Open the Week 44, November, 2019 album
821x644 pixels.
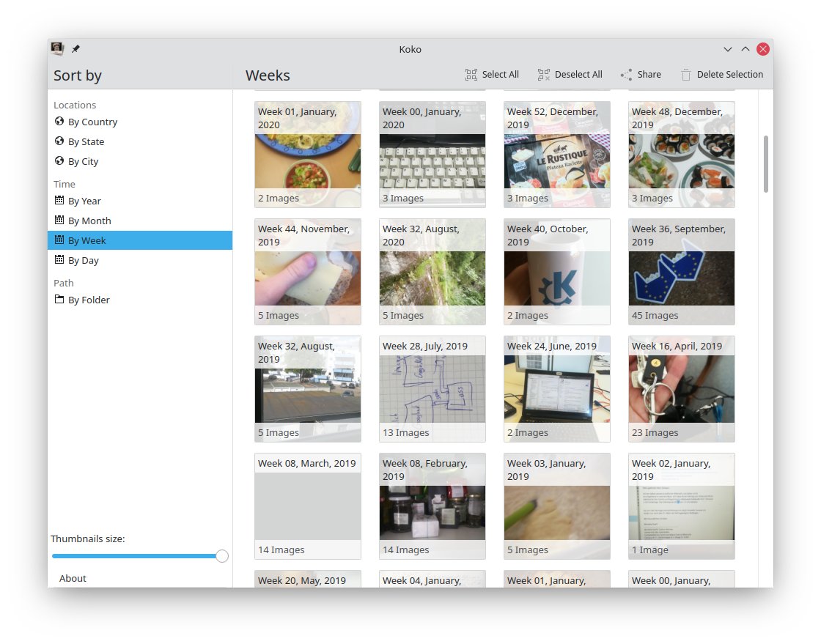pyautogui.click(x=307, y=272)
